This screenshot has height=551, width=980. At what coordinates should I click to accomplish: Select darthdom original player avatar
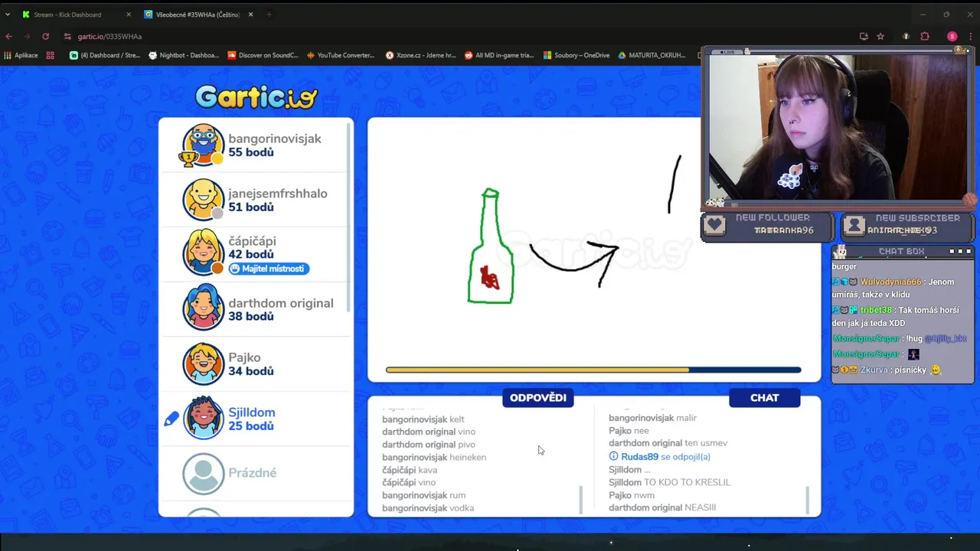point(203,309)
